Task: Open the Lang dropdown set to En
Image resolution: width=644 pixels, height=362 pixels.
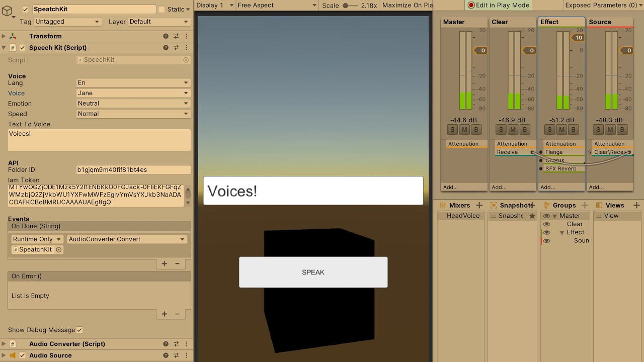Action: [133, 82]
